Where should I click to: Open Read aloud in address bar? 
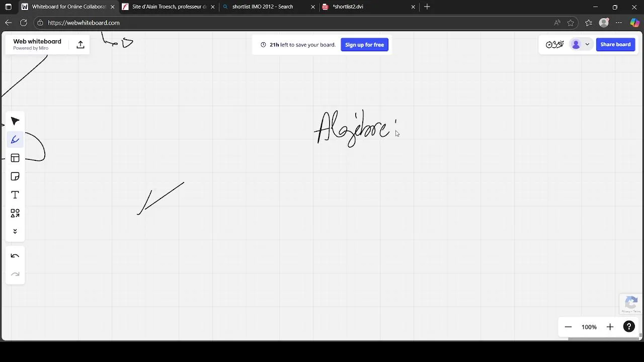[x=557, y=23]
